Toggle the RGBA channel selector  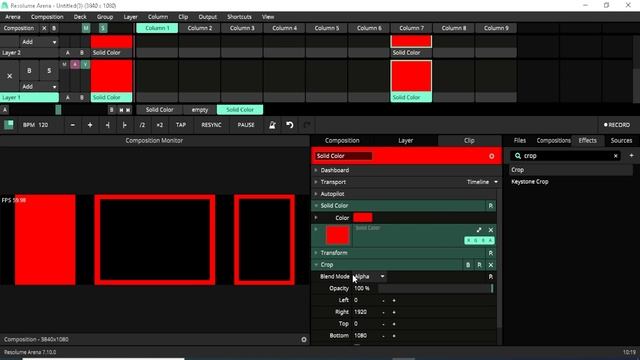click(479, 240)
